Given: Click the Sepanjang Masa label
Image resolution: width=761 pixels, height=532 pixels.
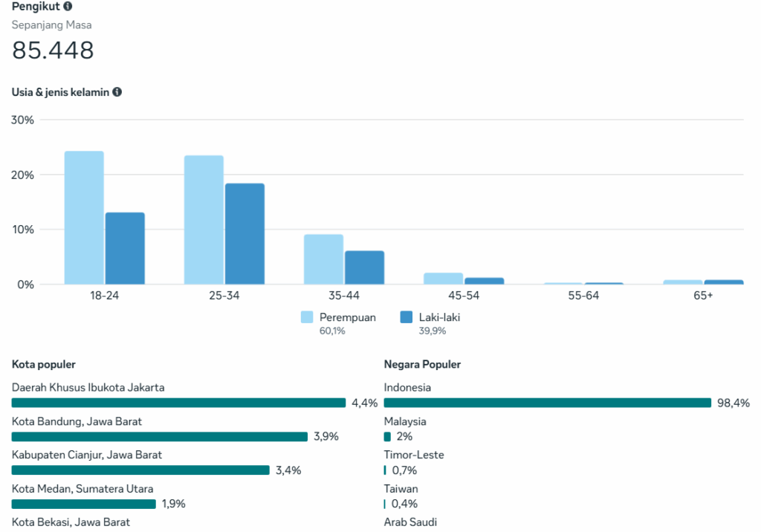Looking at the screenshot, I should 51,25.
